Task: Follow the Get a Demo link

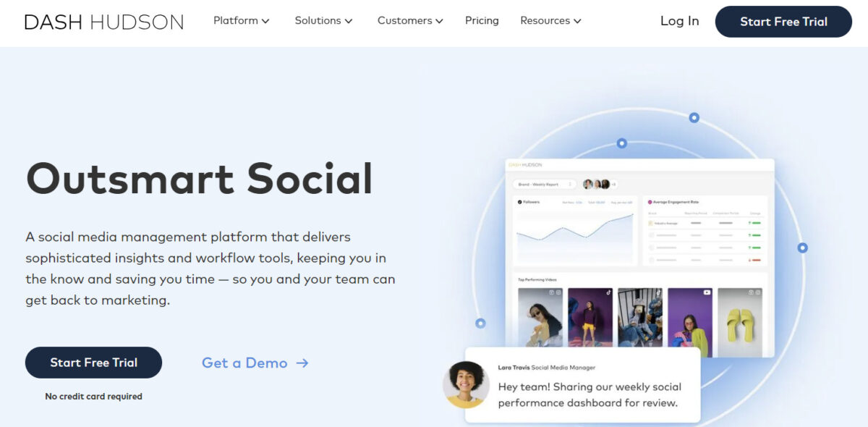Action: (255, 363)
